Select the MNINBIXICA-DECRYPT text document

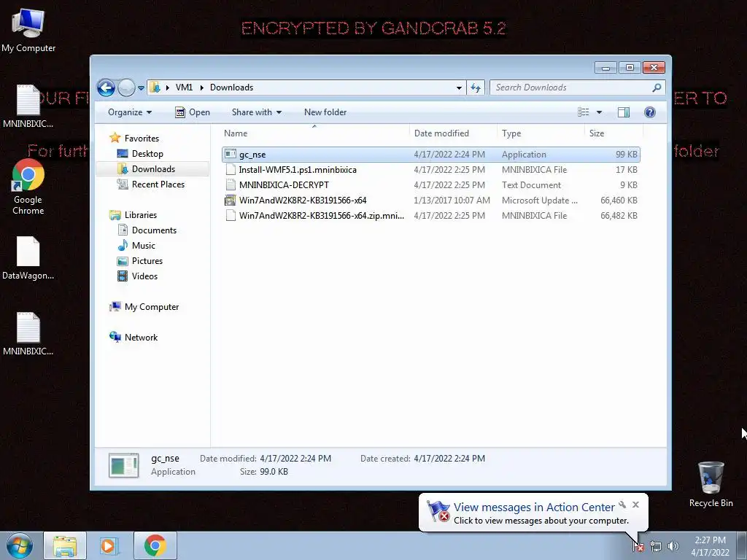click(430, 184)
